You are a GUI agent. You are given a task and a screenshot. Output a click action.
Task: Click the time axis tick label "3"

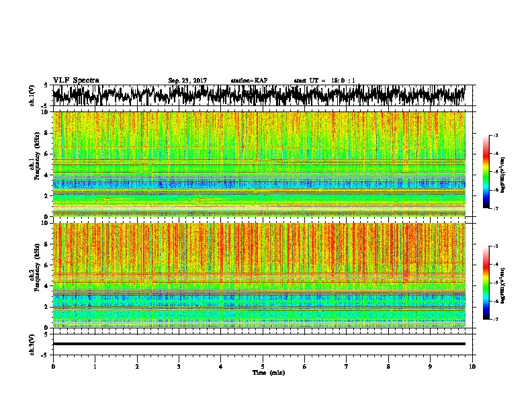click(x=179, y=367)
